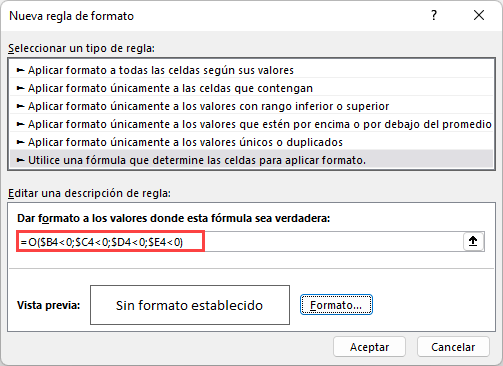Image resolution: width=503 pixels, height=366 pixels.
Task: Click the 'Sin formato establecido' preview box
Action: click(x=190, y=305)
